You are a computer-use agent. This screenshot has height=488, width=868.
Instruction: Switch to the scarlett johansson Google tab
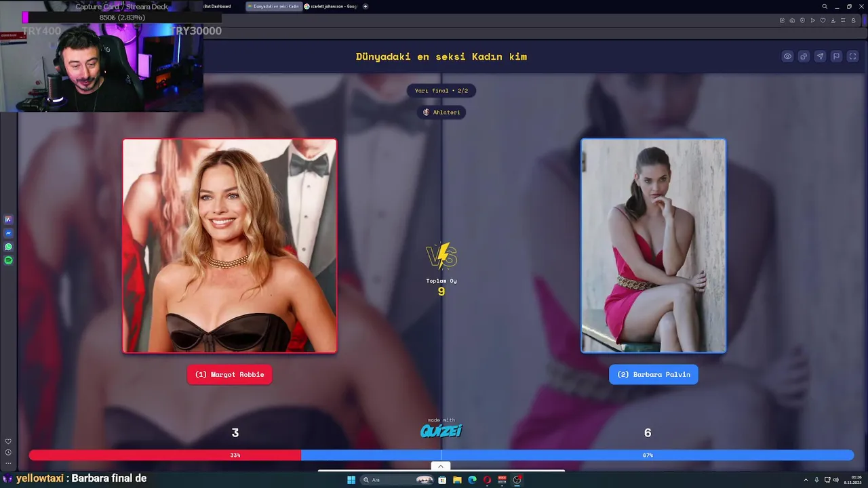pyautogui.click(x=331, y=6)
